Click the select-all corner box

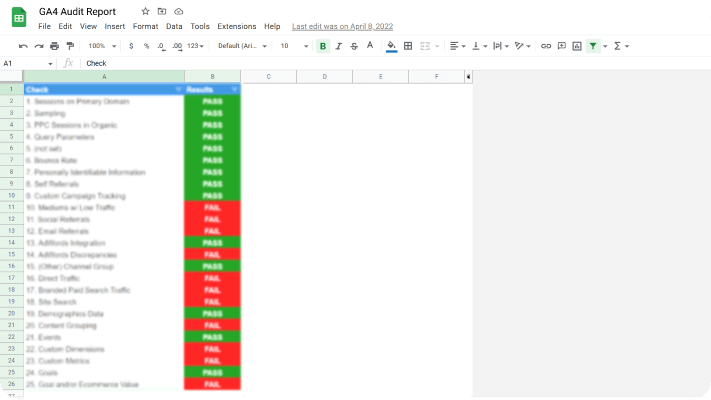pos(11,77)
